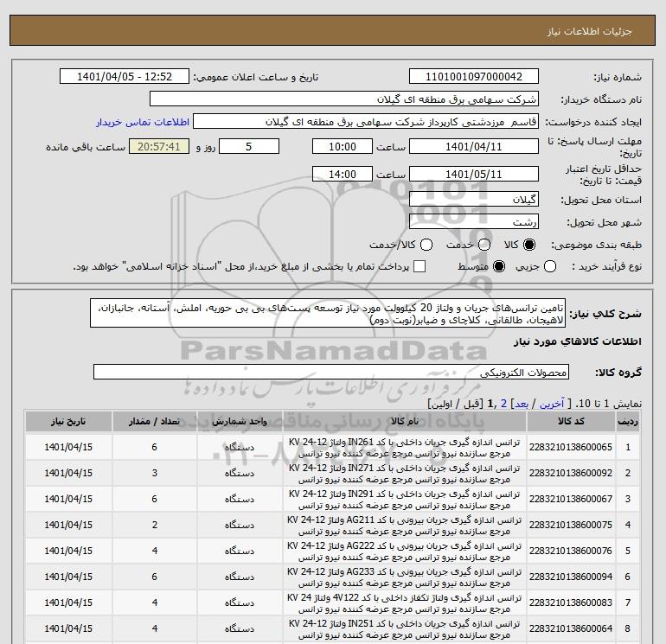Click the need date cell in row 1
This screenshot has width=666, height=644.
(68, 447)
